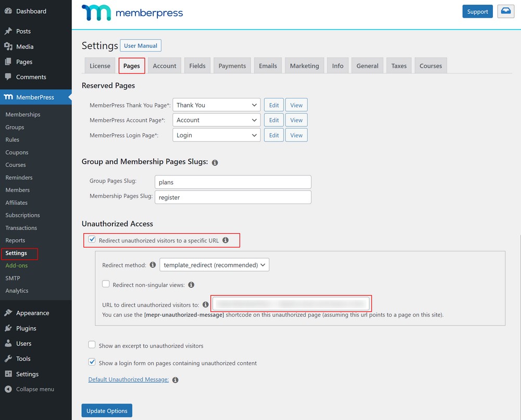Click the Tools wrench icon
Image resolution: width=521 pixels, height=420 pixels.
click(8, 359)
